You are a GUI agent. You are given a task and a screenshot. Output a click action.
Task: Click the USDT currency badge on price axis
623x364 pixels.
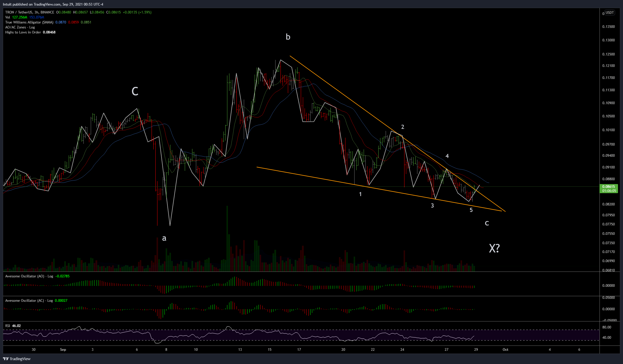click(x=610, y=13)
